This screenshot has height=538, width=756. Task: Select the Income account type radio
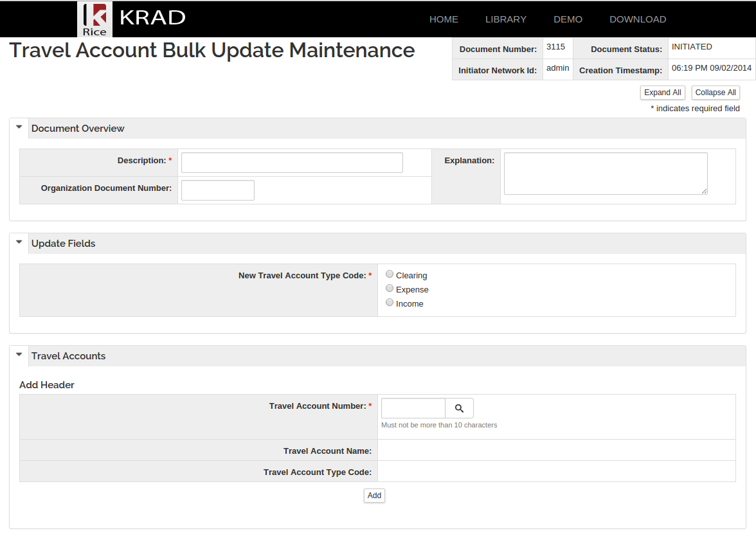390,302
